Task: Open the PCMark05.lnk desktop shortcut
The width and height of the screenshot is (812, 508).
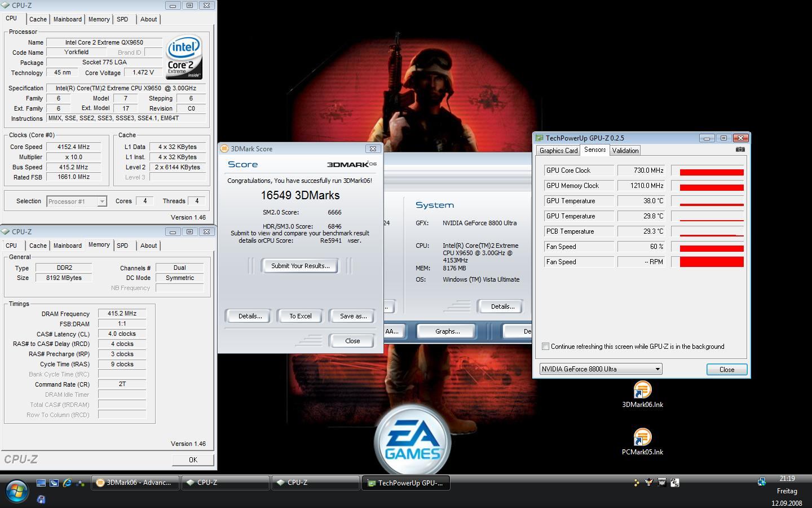Action: coord(642,442)
